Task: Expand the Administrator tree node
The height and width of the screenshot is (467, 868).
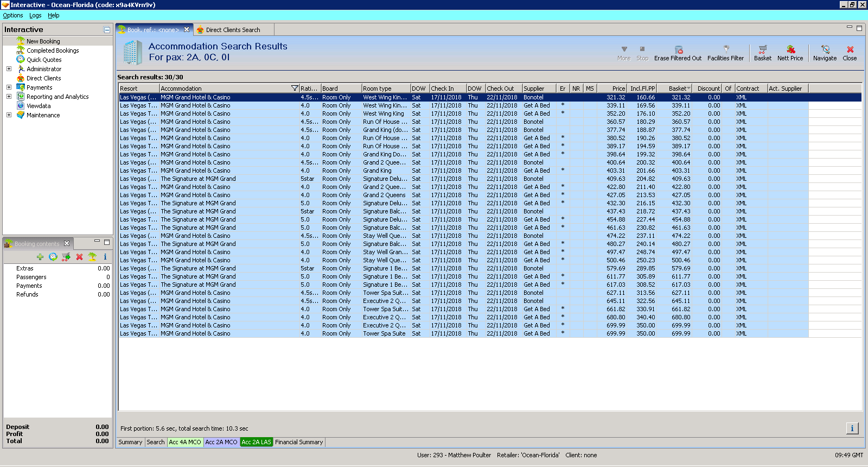Action: click(x=9, y=68)
